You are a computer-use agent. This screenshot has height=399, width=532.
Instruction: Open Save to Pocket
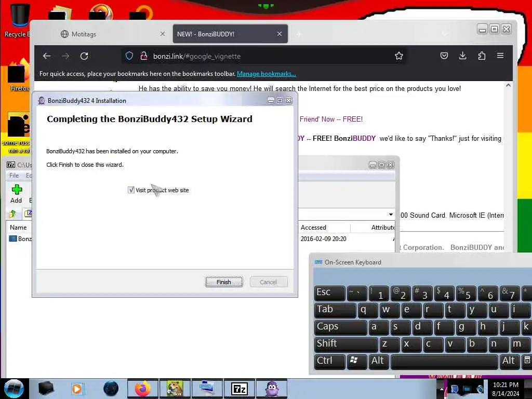(444, 56)
